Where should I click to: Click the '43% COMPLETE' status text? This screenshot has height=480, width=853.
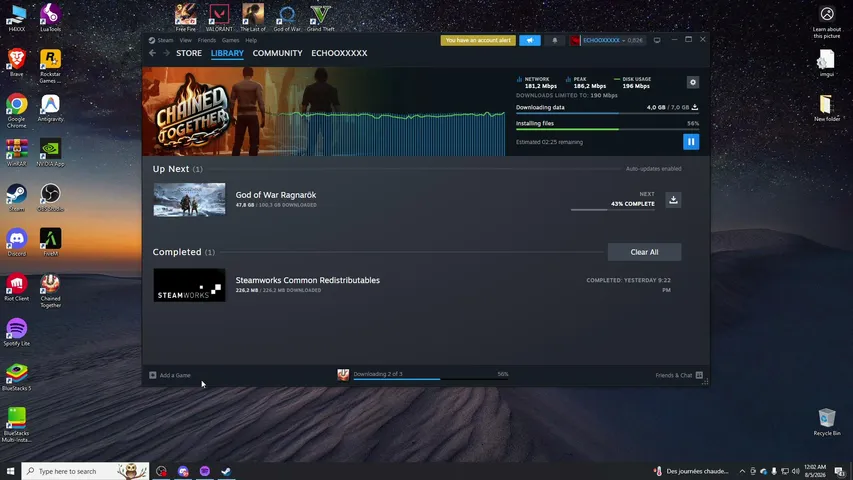tap(633, 204)
